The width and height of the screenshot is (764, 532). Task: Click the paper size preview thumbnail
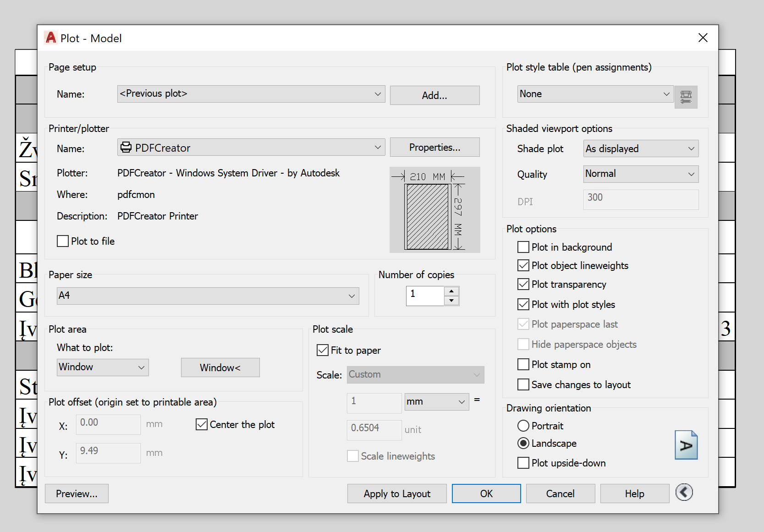click(x=434, y=210)
